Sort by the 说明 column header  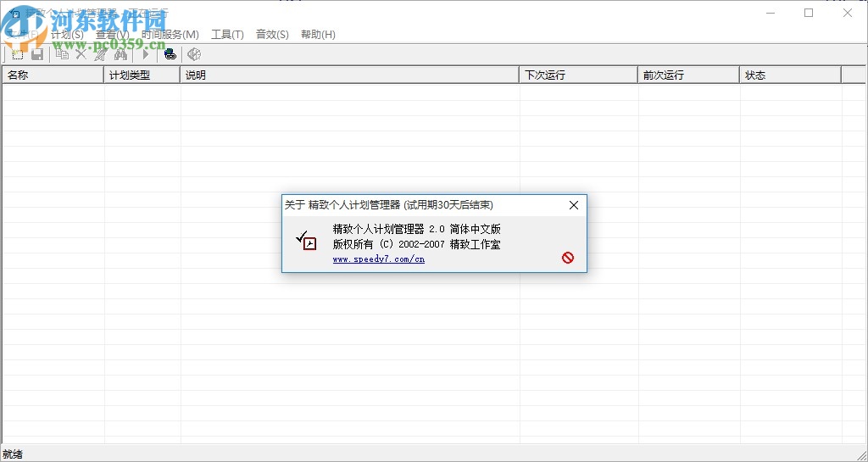(350, 75)
